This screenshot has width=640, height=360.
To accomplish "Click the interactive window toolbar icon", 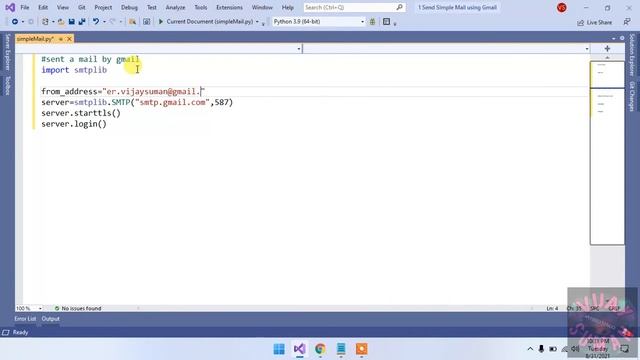I will (387, 22).
